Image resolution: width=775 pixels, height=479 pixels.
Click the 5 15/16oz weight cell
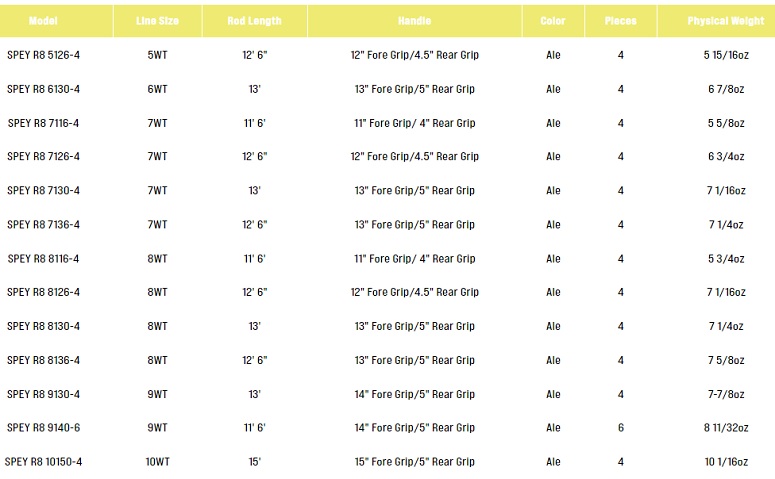point(726,55)
